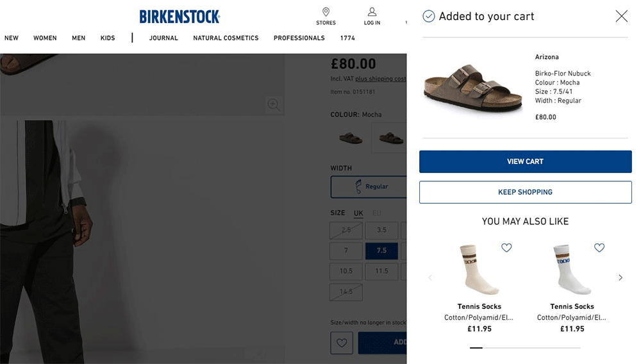Image resolution: width=641 pixels, height=364 pixels.
Task: Open the Women menu
Action: click(45, 38)
